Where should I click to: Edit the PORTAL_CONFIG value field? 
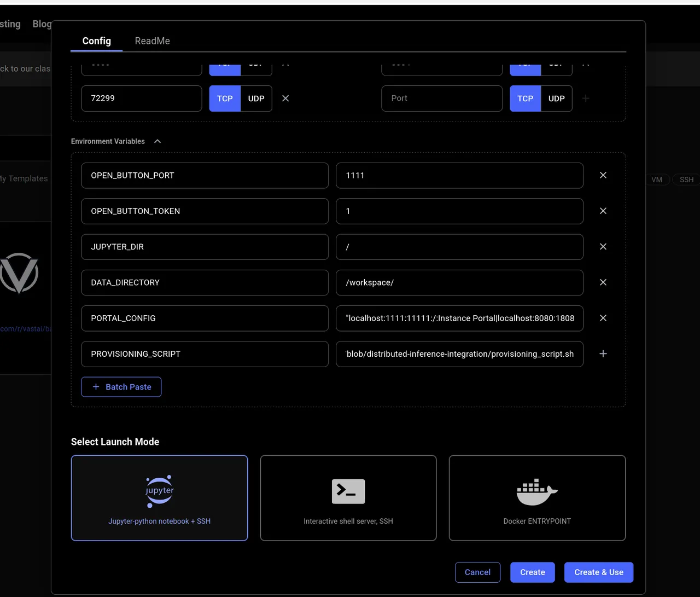(x=459, y=318)
